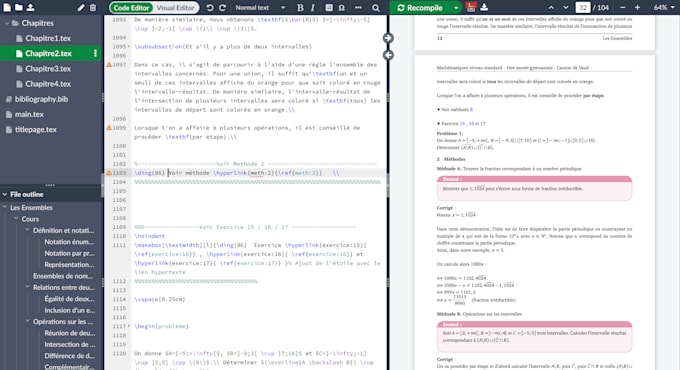This screenshot has width=680, height=370.
Task: Toggle italic formatting
Action: pos(313,8)
